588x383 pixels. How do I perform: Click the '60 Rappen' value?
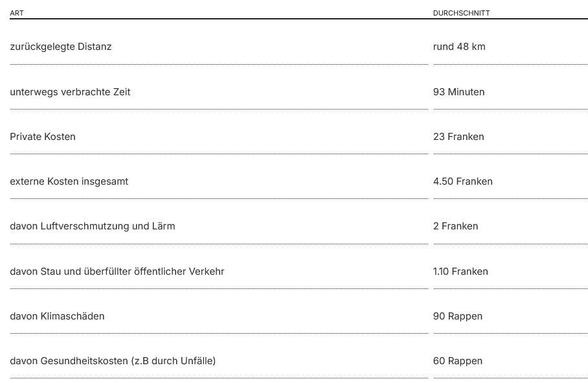(457, 361)
